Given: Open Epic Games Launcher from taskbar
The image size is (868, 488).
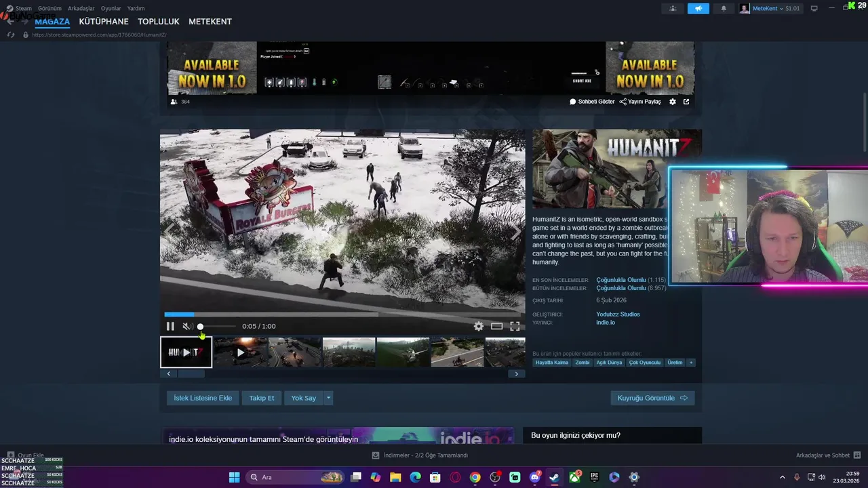Looking at the screenshot, I should pyautogui.click(x=594, y=477).
